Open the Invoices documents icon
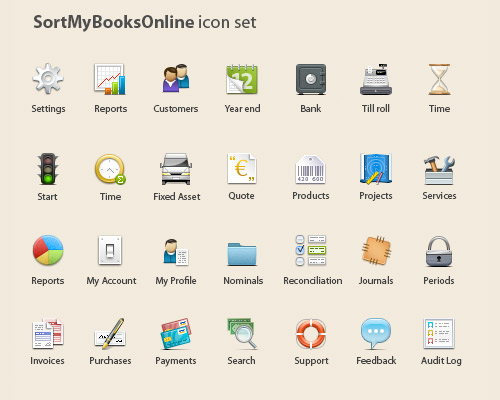 [x=48, y=333]
